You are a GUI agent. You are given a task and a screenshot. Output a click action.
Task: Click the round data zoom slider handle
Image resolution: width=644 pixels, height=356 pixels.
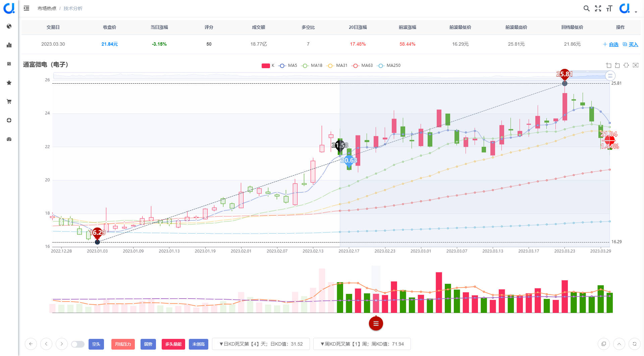coord(610,76)
